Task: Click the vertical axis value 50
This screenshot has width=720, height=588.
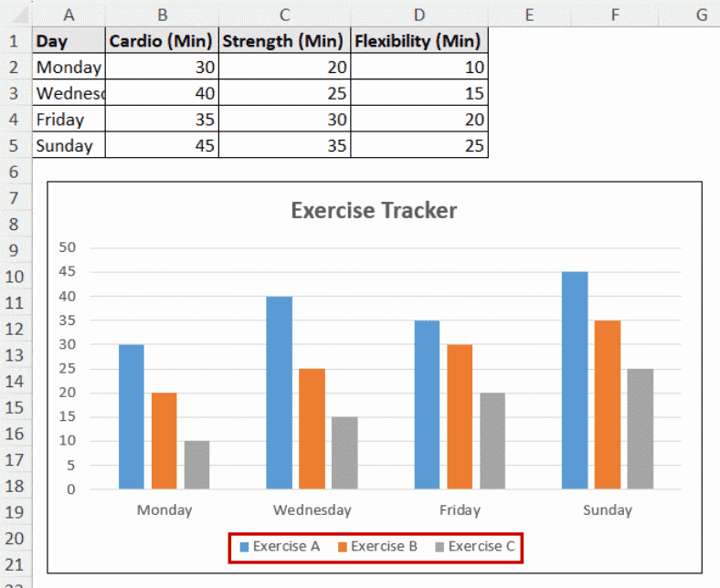Action: [67, 247]
